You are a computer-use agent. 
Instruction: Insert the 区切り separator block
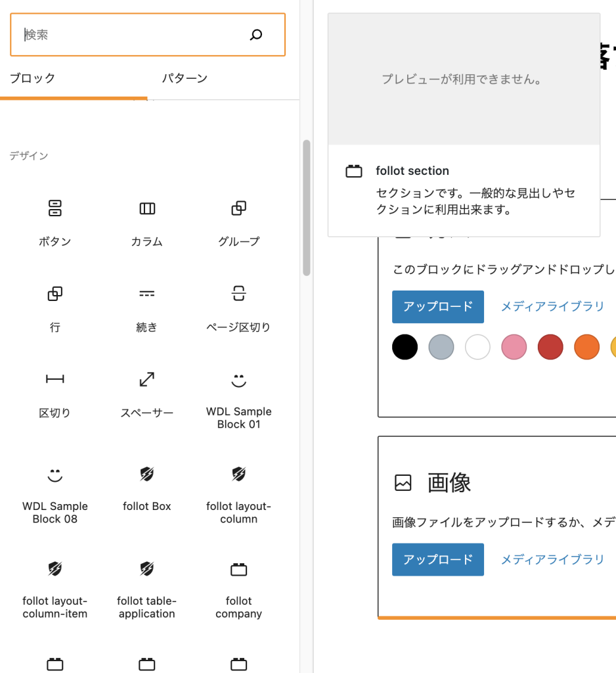(x=55, y=394)
